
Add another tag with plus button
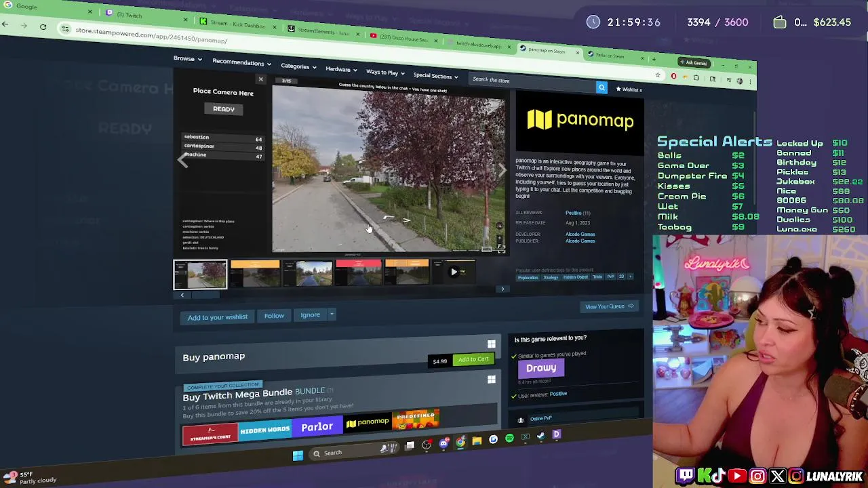(x=630, y=277)
